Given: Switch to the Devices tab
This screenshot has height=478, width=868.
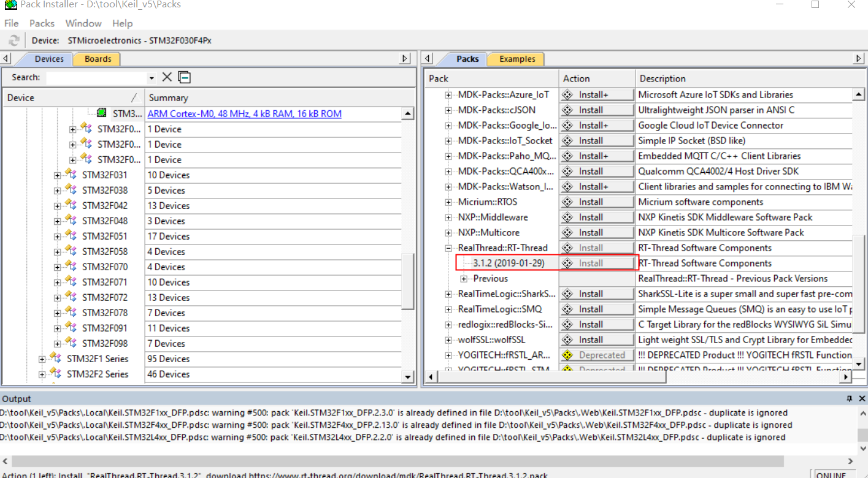Looking at the screenshot, I should (49, 59).
